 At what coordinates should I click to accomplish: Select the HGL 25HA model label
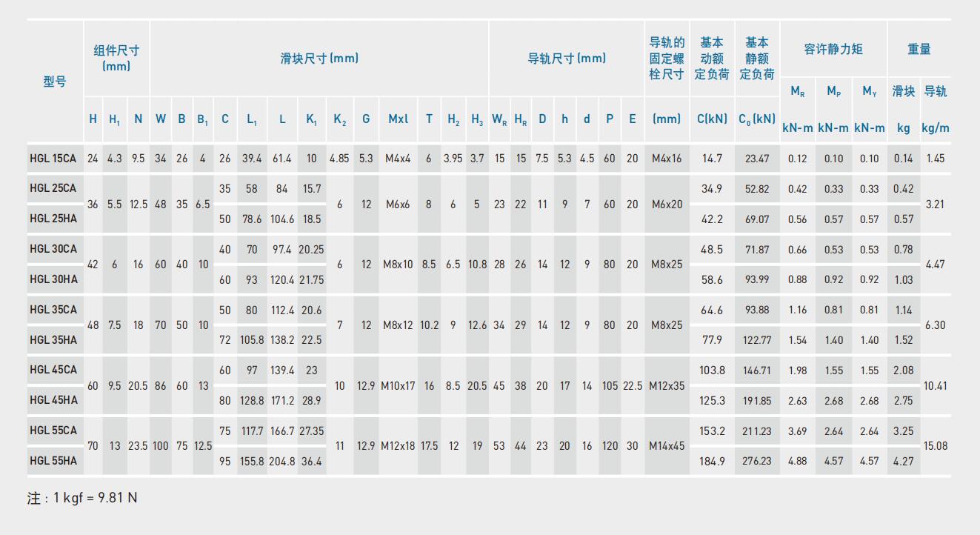click(x=53, y=219)
